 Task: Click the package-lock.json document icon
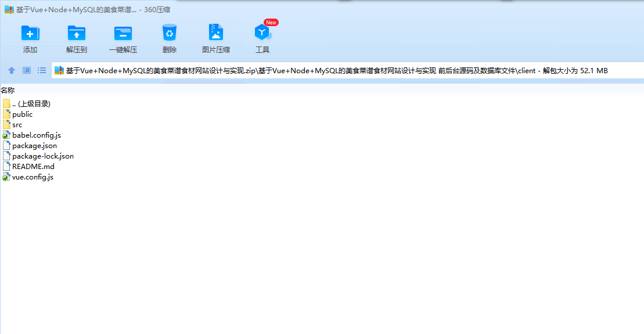pos(6,156)
